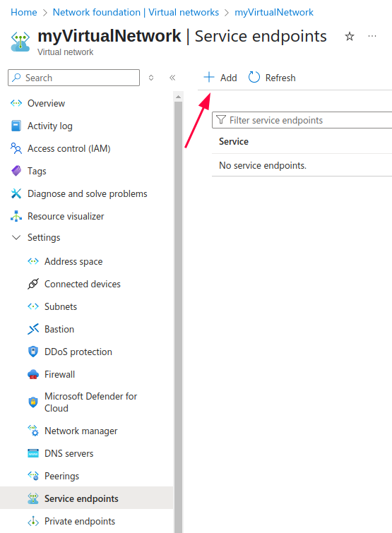Click the Refresh circular arrow icon
392x533 pixels.
coord(254,78)
